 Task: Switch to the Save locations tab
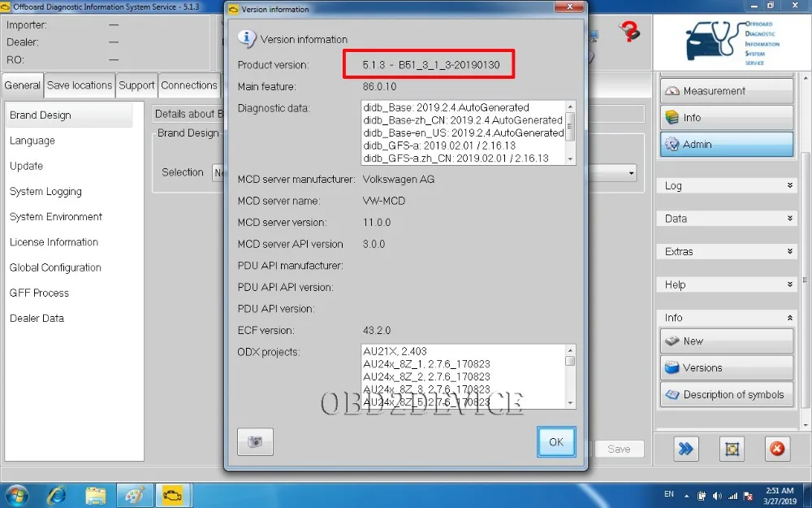tap(80, 85)
